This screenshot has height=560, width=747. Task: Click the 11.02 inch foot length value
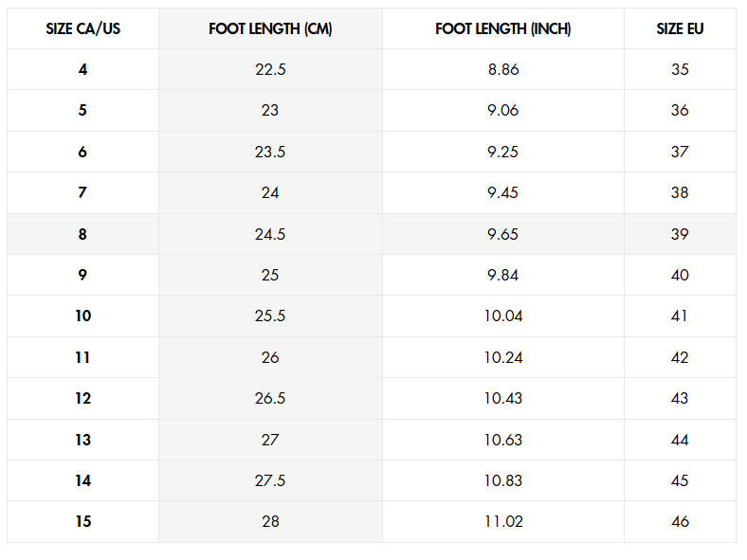click(x=503, y=521)
